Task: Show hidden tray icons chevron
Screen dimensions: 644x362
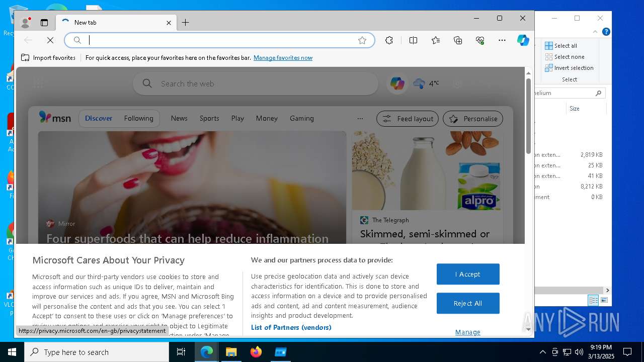Action: [542, 352]
